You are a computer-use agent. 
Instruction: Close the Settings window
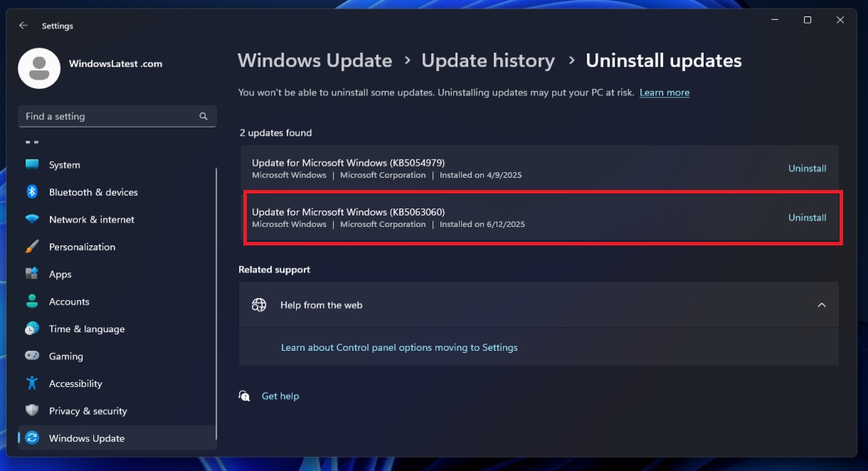(x=840, y=20)
